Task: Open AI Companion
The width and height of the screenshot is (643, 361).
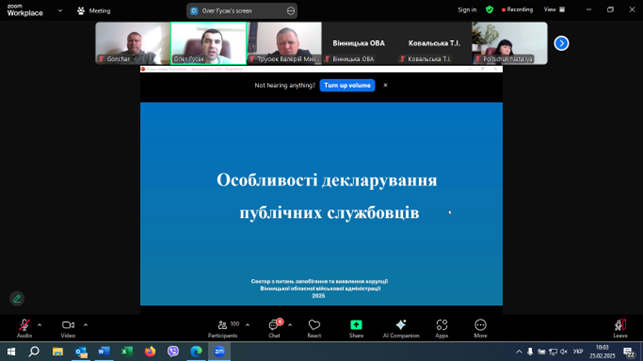Action: [x=401, y=328]
